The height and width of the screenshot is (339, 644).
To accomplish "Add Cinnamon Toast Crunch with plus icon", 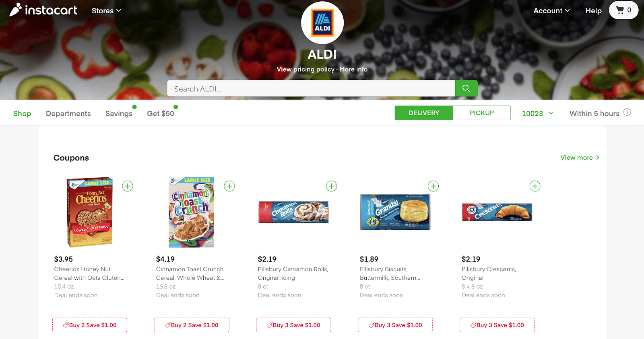I will [x=229, y=186].
